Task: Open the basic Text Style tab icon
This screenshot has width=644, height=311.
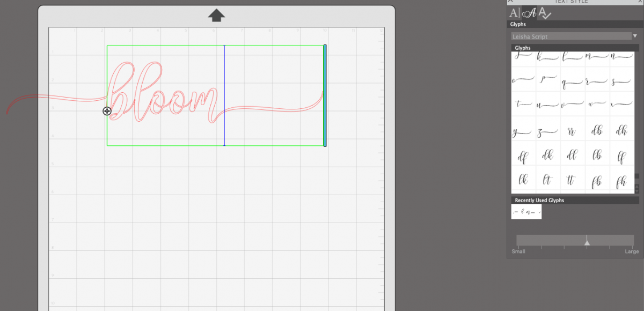Action: [x=514, y=13]
